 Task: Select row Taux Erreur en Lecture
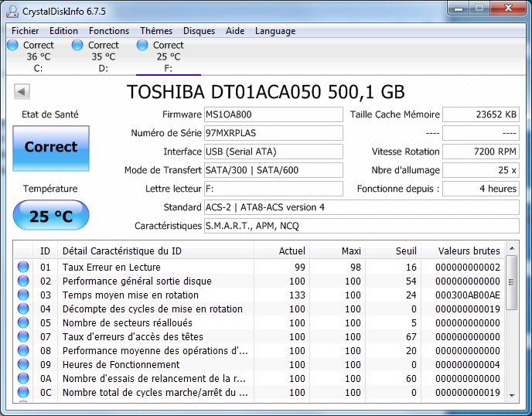pos(259,267)
